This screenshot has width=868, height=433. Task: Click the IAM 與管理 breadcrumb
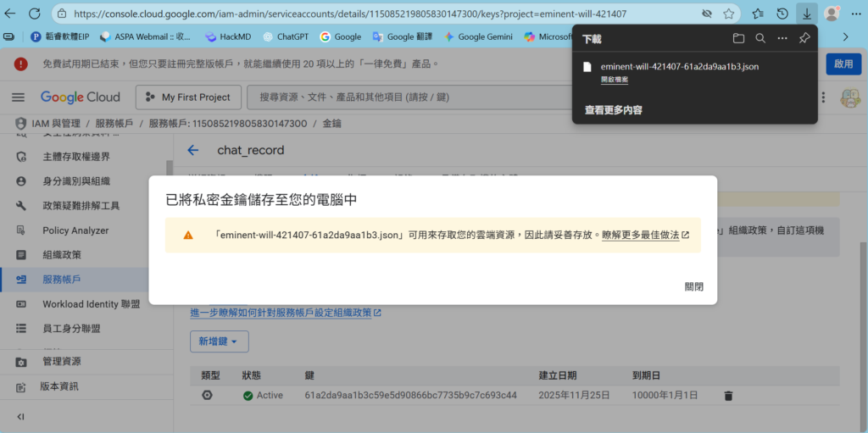(56, 124)
